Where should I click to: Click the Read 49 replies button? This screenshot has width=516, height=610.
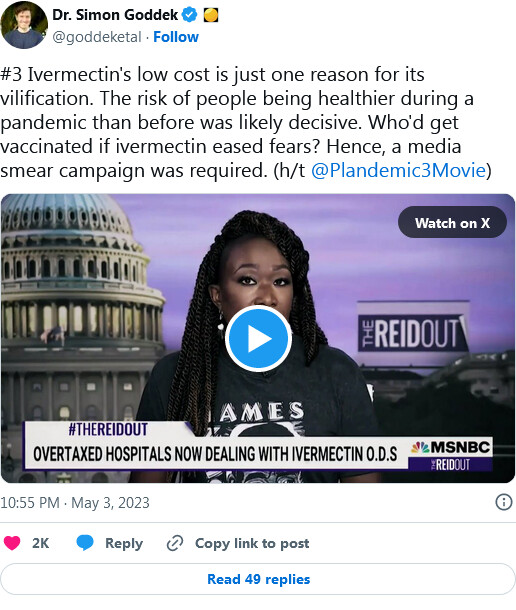pyautogui.click(x=258, y=579)
